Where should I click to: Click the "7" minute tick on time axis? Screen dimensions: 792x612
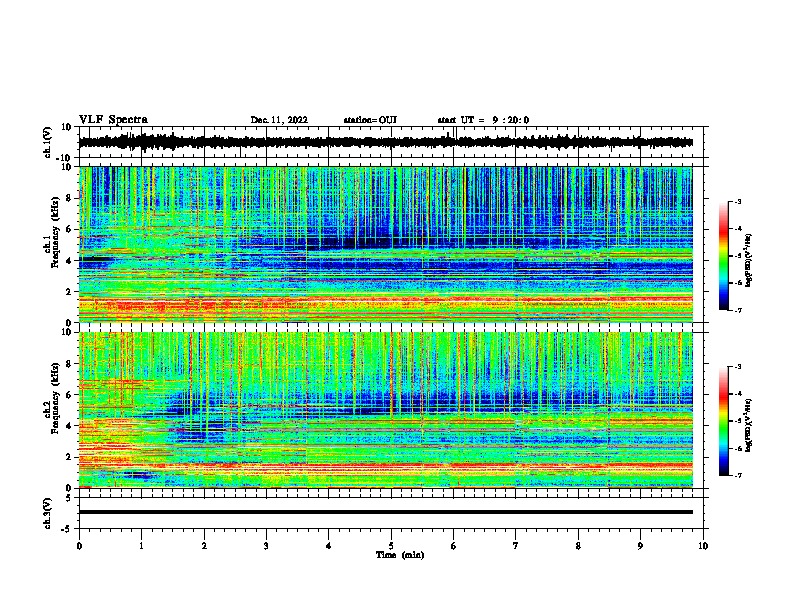(x=516, y=546)
